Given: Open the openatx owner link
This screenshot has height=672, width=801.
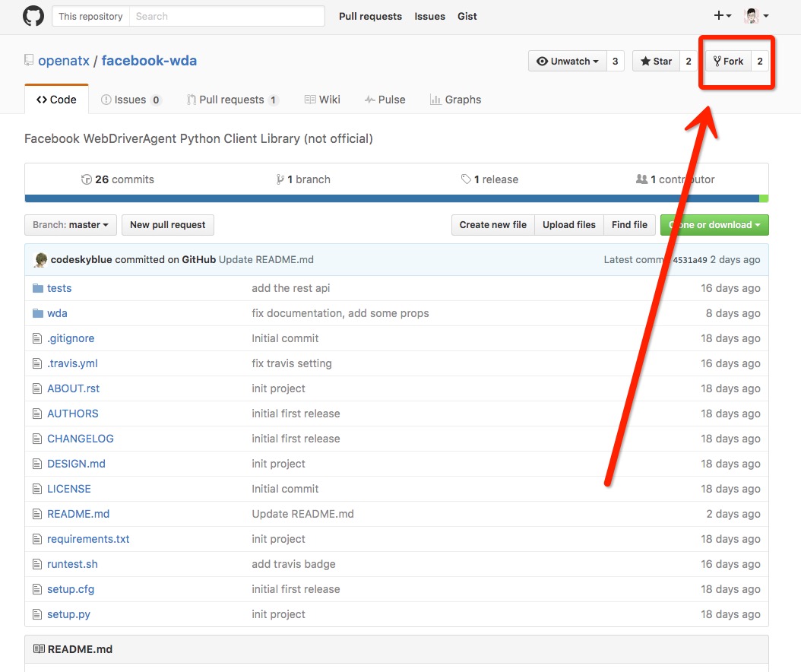Looking at the screenshot, I should click(64, 61).
